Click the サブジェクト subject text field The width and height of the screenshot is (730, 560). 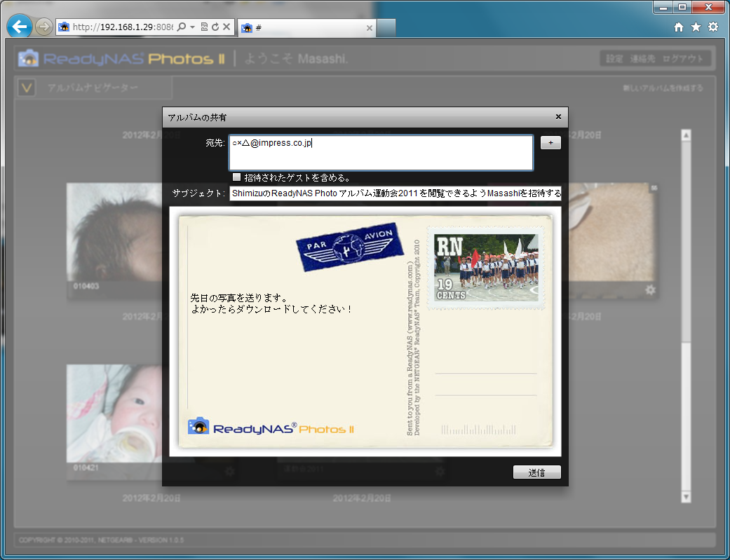coord(395,193)
